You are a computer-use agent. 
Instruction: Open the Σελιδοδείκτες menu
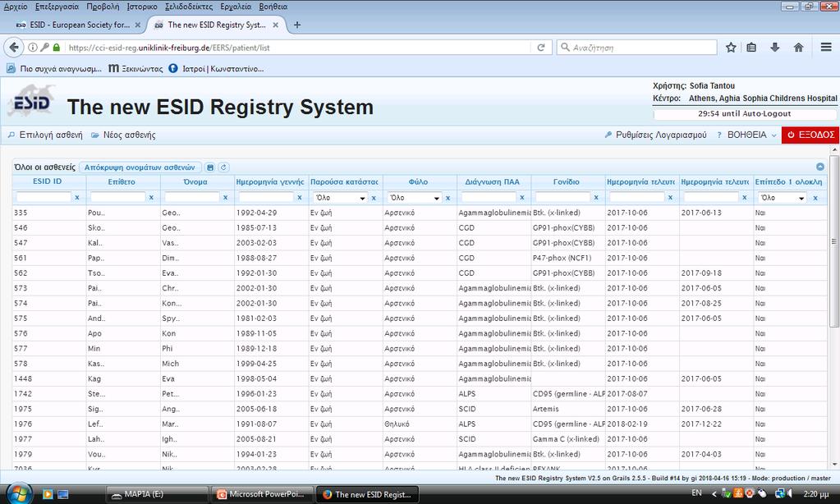click(189, 7)
